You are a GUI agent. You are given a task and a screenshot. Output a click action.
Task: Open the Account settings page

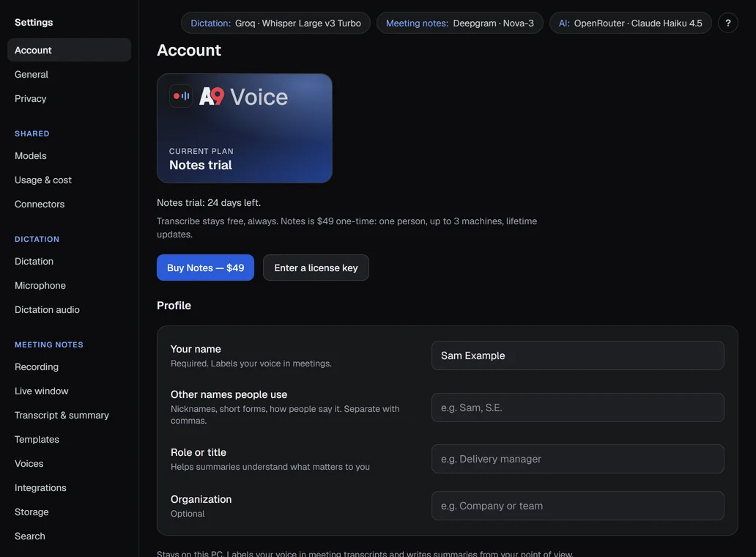(69, 50)
